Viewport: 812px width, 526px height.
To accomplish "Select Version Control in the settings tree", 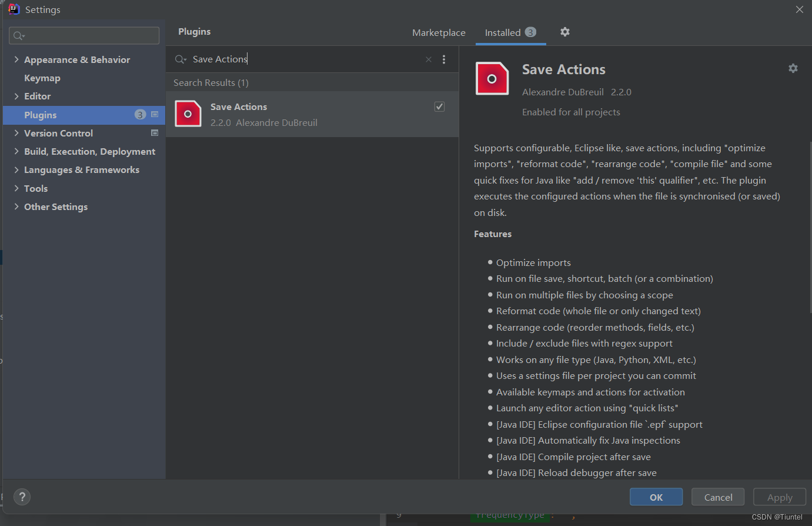I will pos(58,133).
